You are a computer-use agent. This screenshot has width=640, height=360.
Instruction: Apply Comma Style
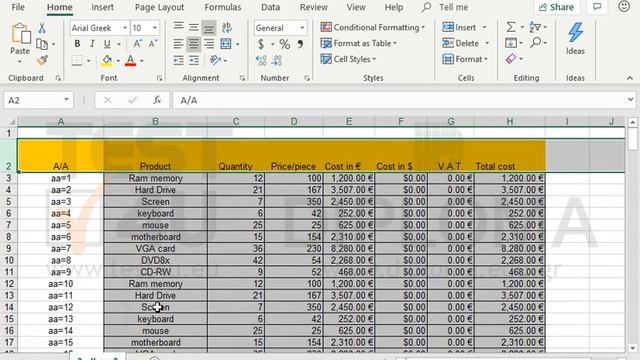pyautogui.click(x=300, y=44)
